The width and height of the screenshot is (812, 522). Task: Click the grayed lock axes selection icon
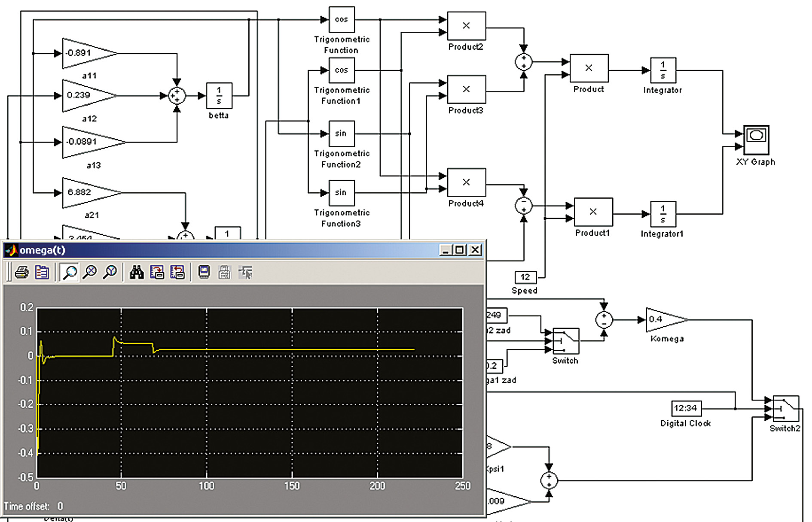(224, 272)
